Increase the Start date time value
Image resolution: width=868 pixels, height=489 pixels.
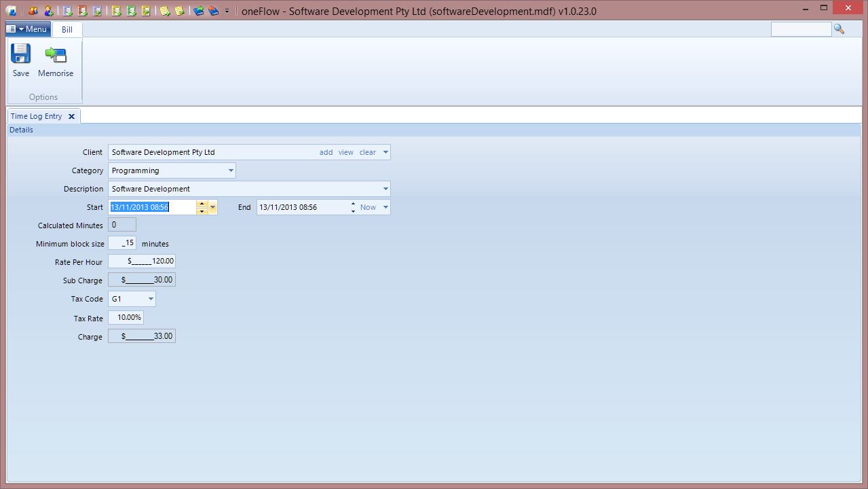tap(202, 204)
